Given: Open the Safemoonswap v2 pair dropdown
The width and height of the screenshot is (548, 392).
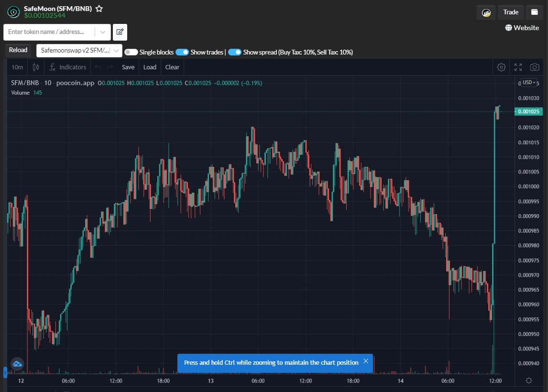Looking at the screenshot, I should 79,50.
